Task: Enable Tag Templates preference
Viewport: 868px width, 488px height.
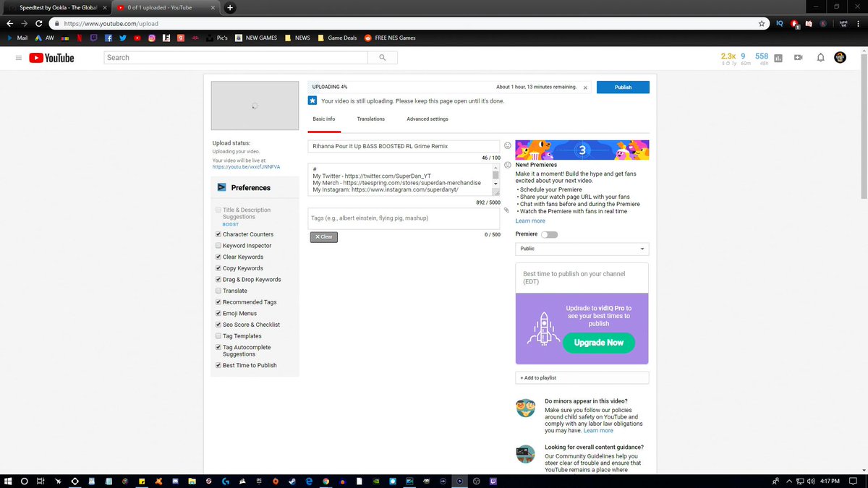Action: [x=218, y=336]
